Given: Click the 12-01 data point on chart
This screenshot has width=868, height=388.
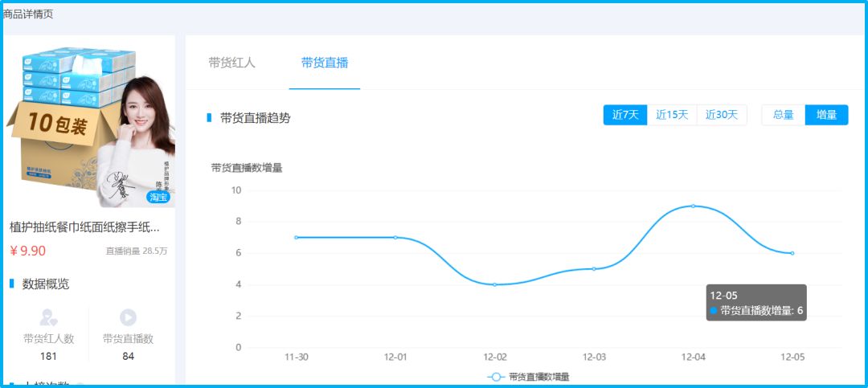Looking at the screenshot, I should [x=395, y=238].
